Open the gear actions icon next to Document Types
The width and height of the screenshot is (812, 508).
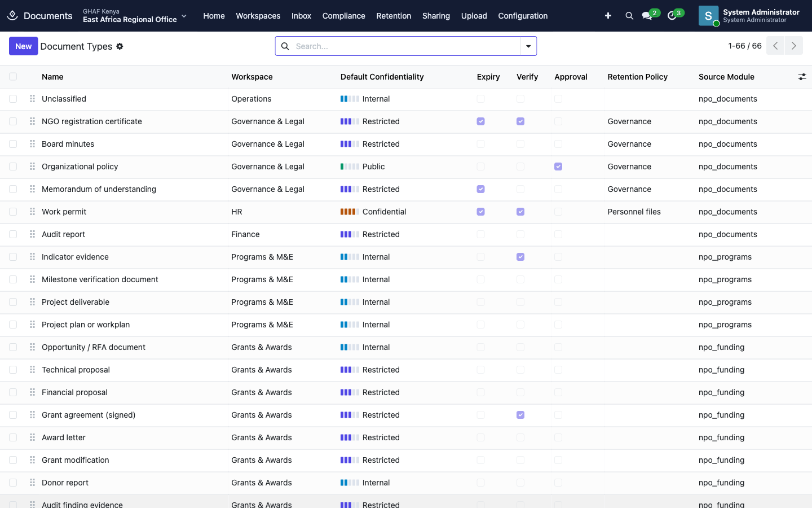[120, 46]
